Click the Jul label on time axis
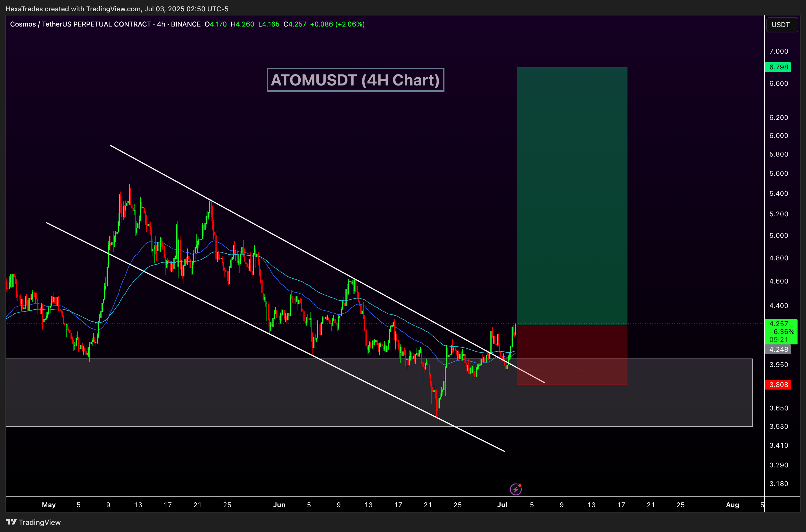806x532 pixels. click(x=502, y=505)
